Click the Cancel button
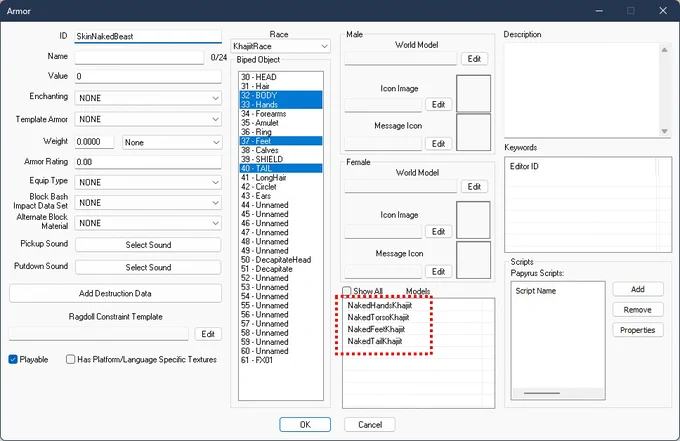 (370, 425)
